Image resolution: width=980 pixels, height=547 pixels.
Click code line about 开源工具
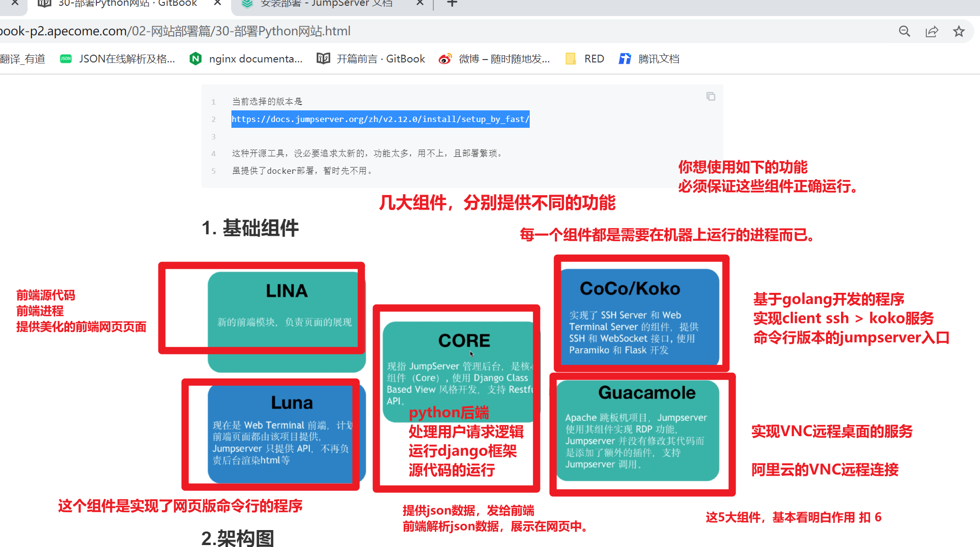pos(368,153)
